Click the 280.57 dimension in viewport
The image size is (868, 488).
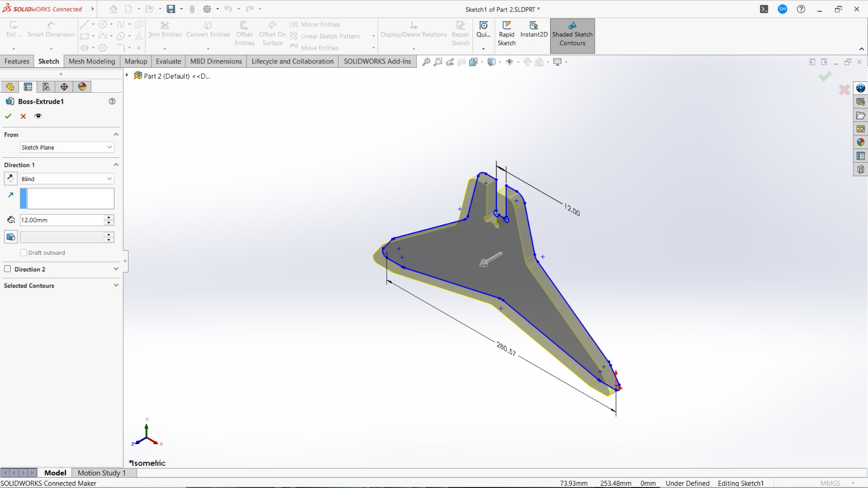[x=506, y=349]
